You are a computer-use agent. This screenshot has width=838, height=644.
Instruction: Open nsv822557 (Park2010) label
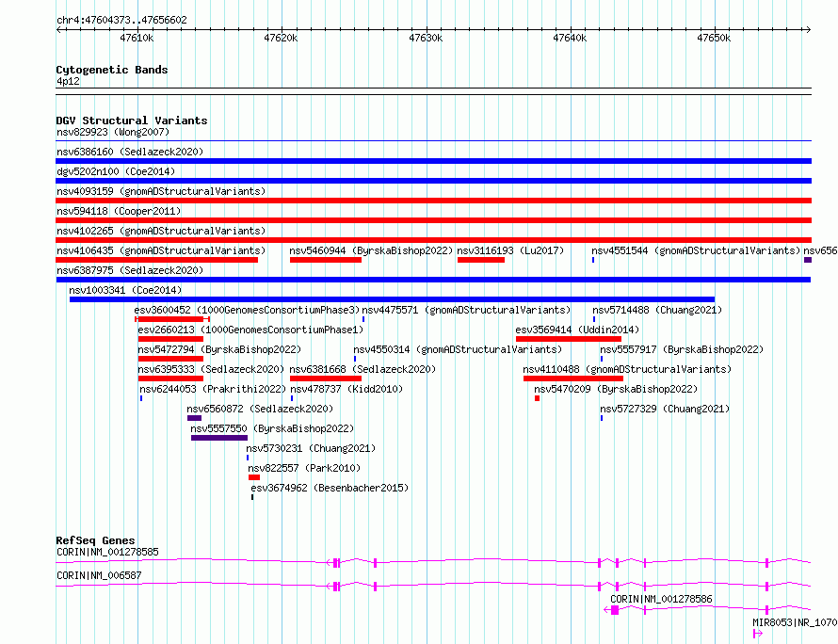click(304, 468)
